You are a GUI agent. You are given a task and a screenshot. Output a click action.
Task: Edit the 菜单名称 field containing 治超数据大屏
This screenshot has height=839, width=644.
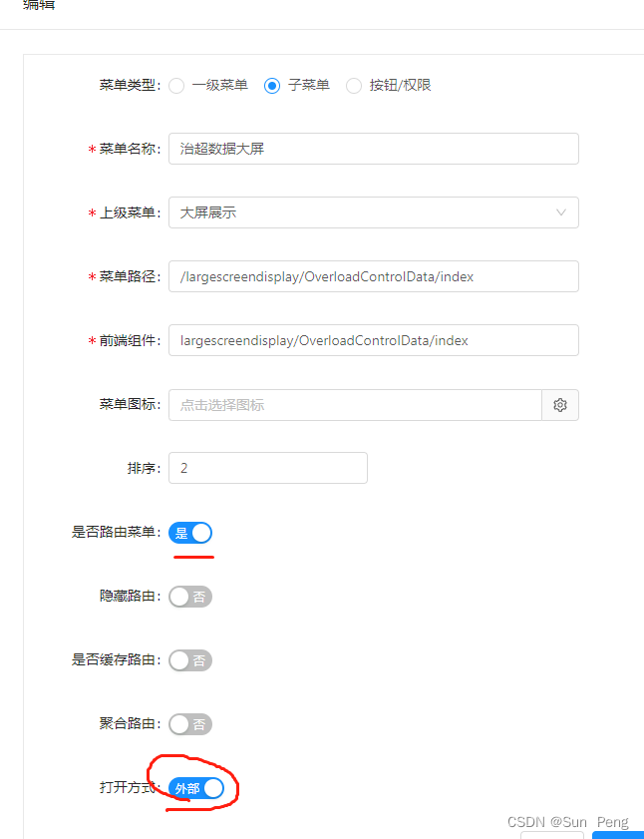click(x=374, y=148)
